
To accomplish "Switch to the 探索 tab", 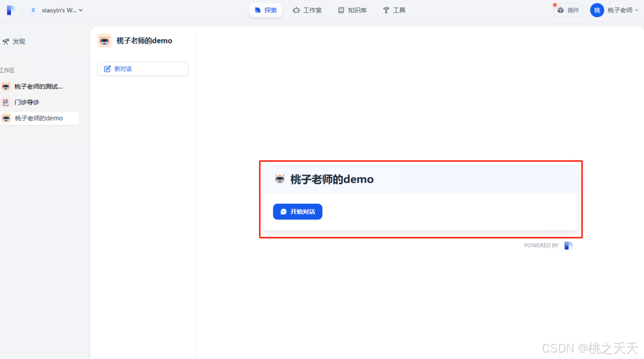I will click(x=265, y=10).
